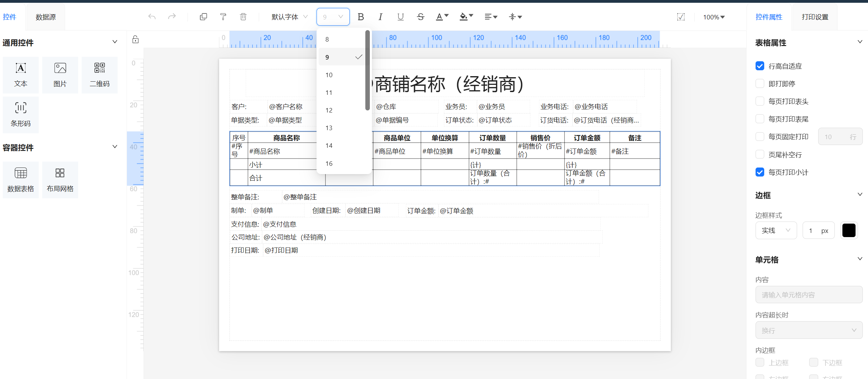Click the canvas lock icon
The image size is (868, 379).
pyautogui.click(x=136, y=39)
